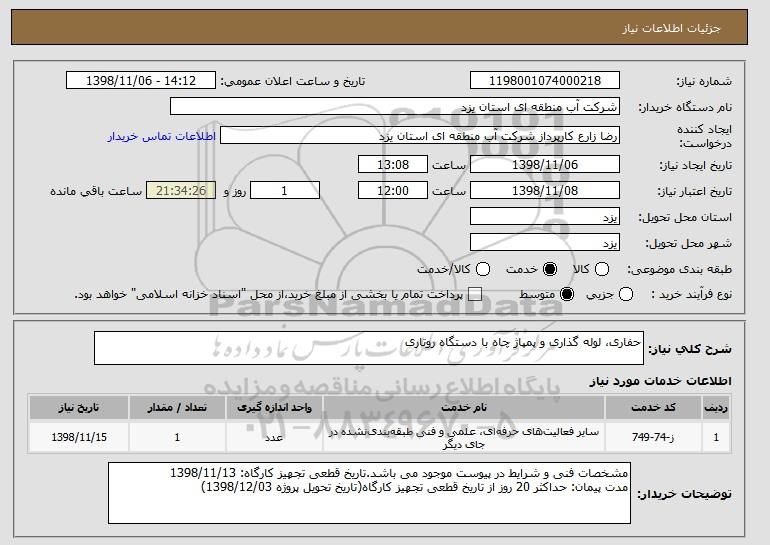Viewport: 770px width, 545px height.
Task: Click the توضیحات خریدار notes text area
Action: [x=369, y=493]
